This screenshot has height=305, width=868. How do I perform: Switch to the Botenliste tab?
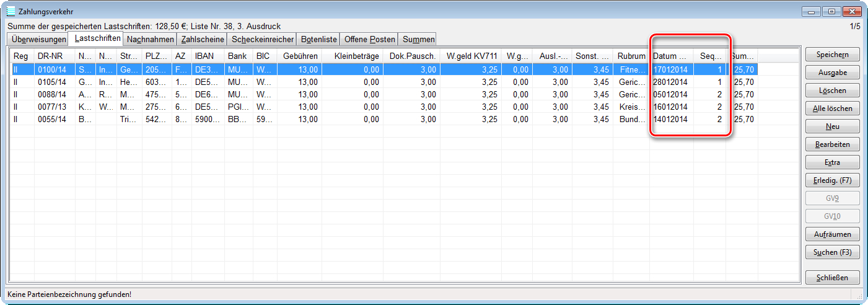pyautogui.click(x=317, y=39)
